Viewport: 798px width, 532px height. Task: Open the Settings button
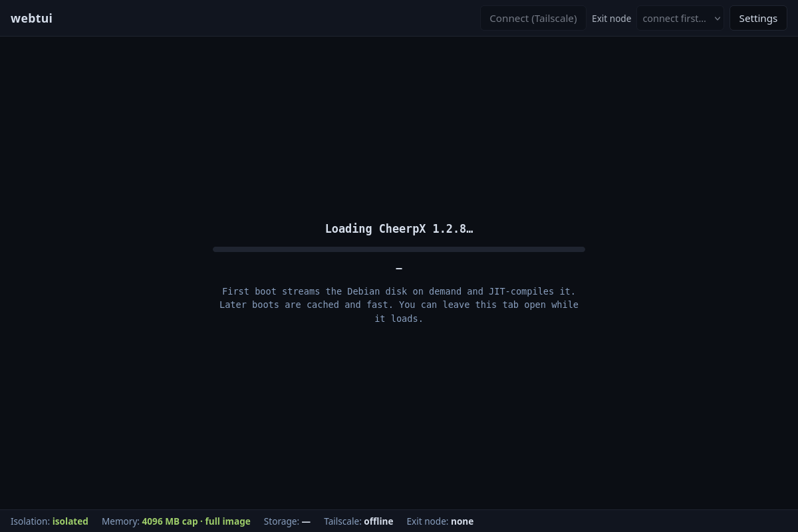point(758,18)
